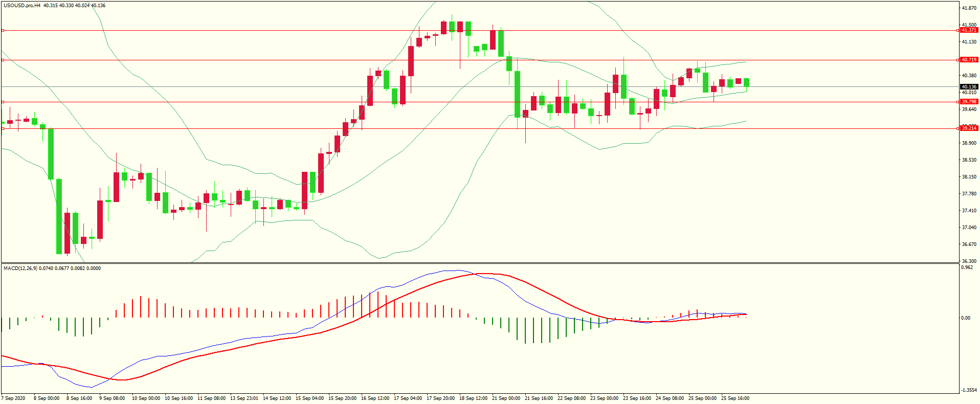Click the 8 Sep 16:00 time label

[x=79, y=398]
